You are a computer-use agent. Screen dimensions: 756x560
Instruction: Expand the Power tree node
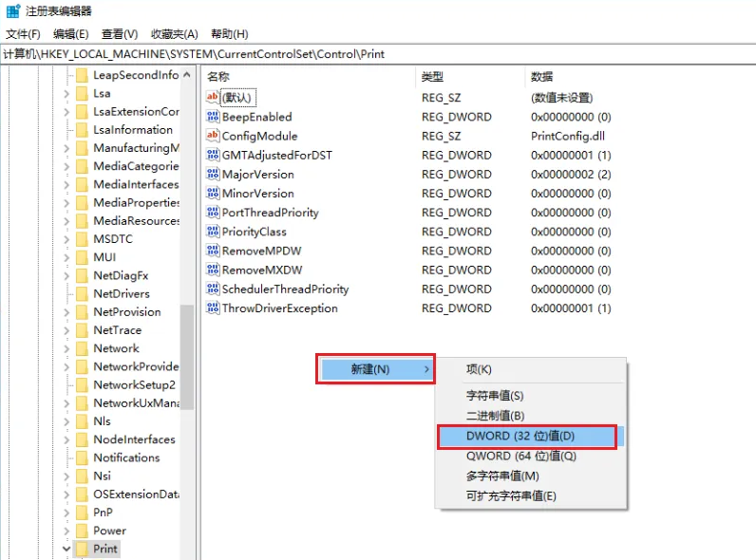point(66,531)
